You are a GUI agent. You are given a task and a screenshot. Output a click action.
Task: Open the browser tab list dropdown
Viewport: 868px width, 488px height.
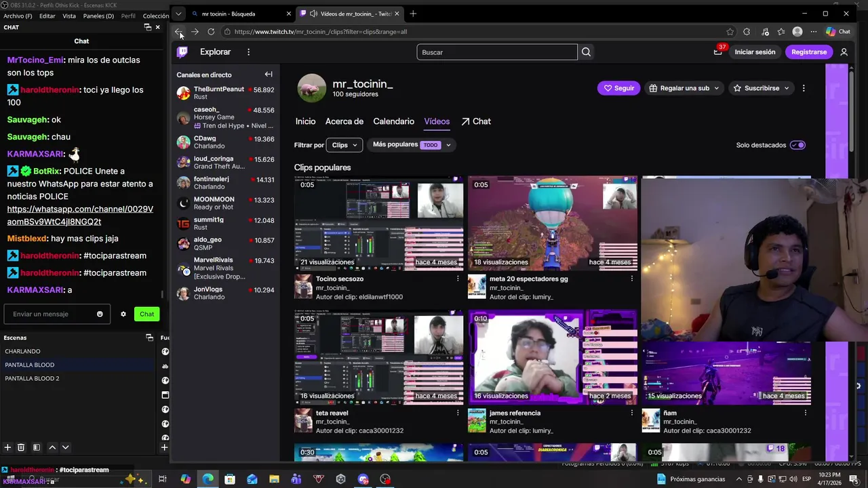point(178,14)
